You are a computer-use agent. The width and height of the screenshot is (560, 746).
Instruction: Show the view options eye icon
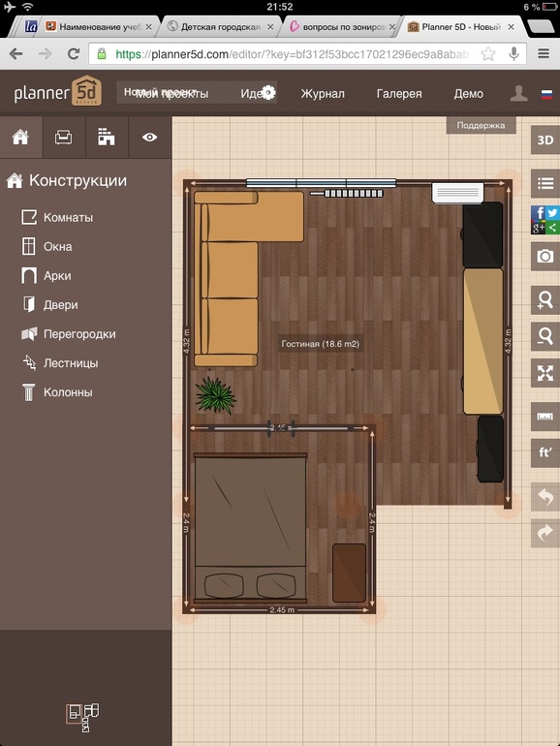(150, 138)
